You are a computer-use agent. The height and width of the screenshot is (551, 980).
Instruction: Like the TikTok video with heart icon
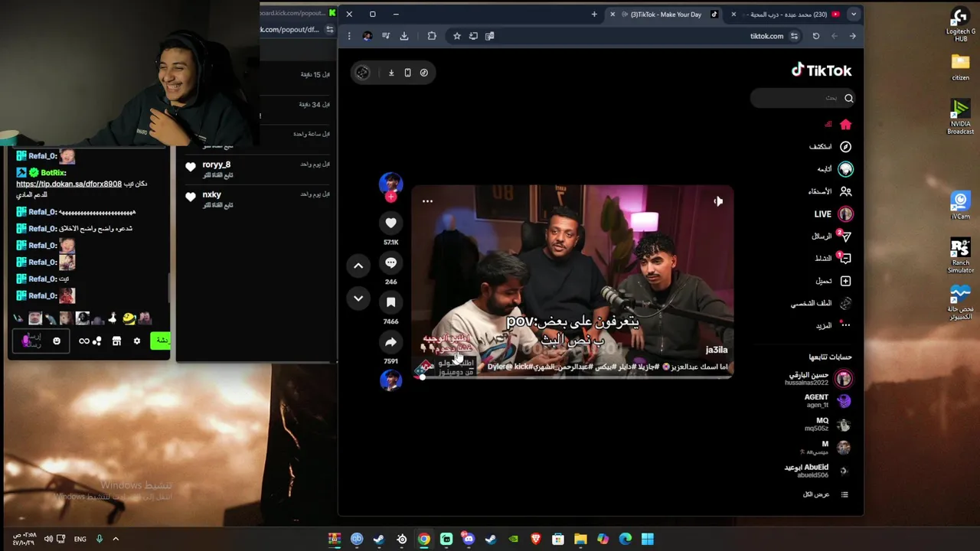[x=390, y=223]
